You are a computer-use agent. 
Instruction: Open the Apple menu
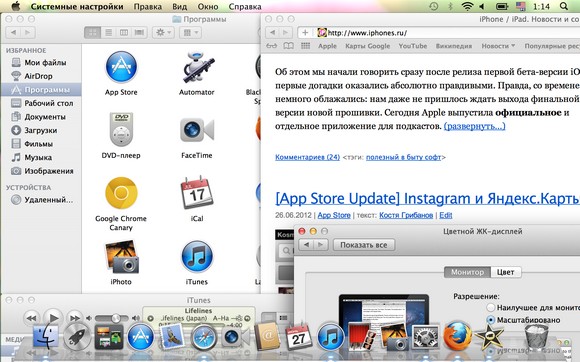point(16,6)
